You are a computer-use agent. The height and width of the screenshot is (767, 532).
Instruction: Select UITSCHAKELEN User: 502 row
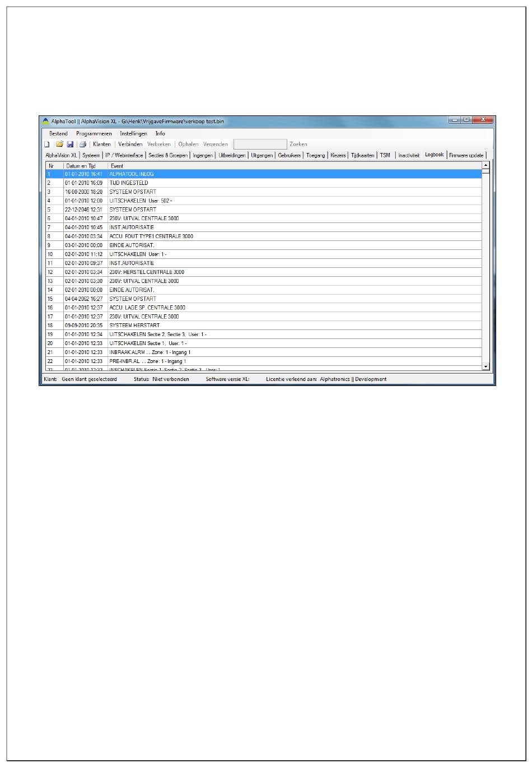pyautogui.click(x=264, y=201)
